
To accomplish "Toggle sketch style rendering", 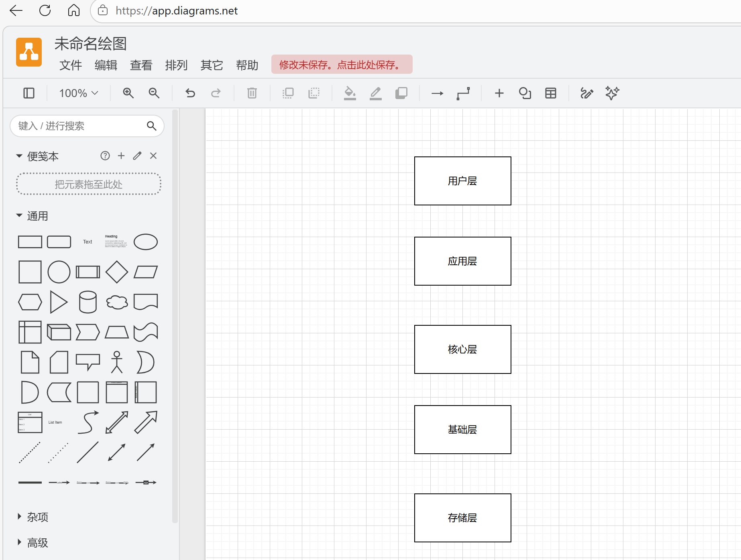I will tap(611, 93).
